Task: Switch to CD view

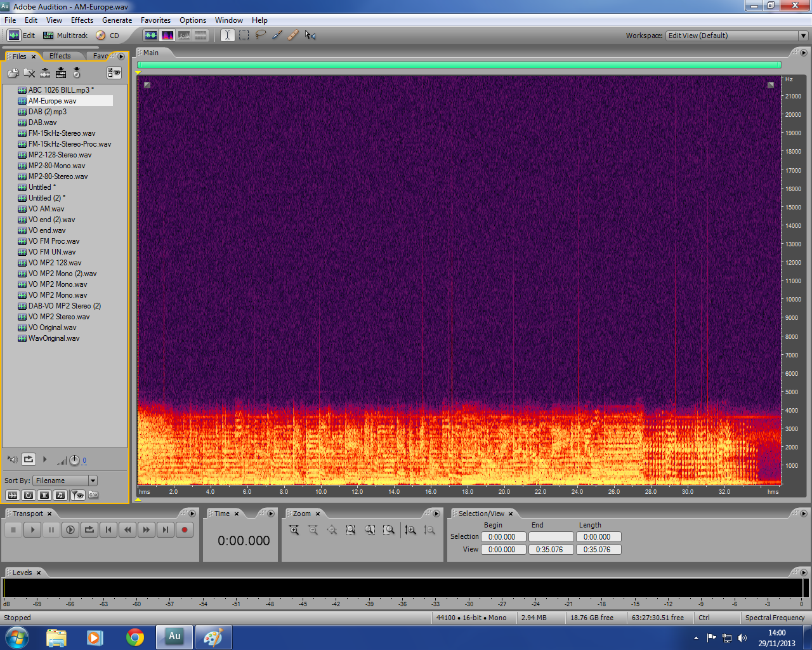Action: point(107,36)
